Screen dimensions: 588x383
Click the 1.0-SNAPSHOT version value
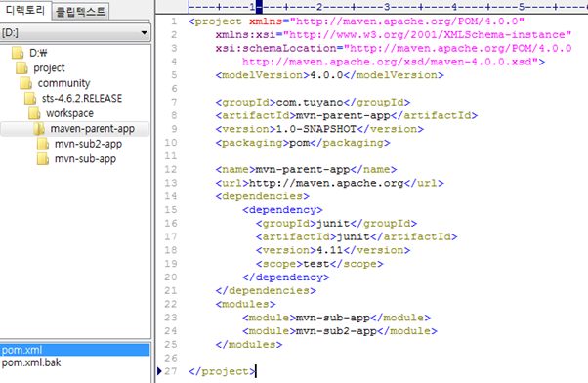[x=316, y=129]
